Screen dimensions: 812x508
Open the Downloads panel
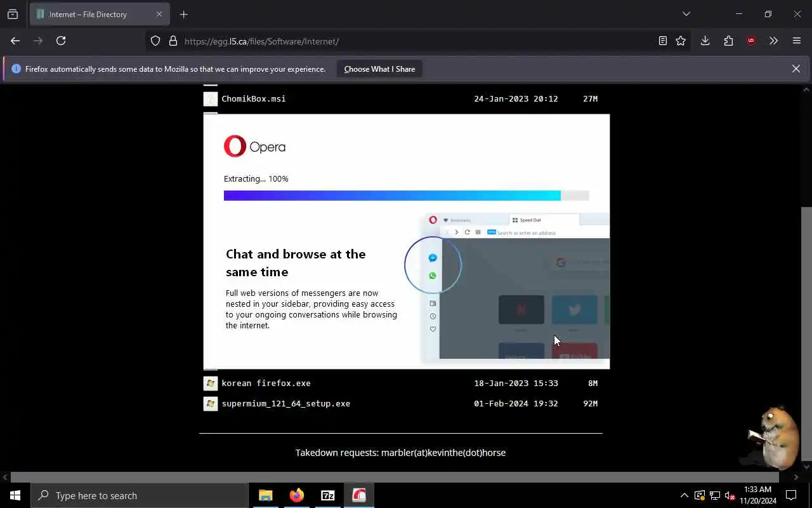(x=705, y=41)
